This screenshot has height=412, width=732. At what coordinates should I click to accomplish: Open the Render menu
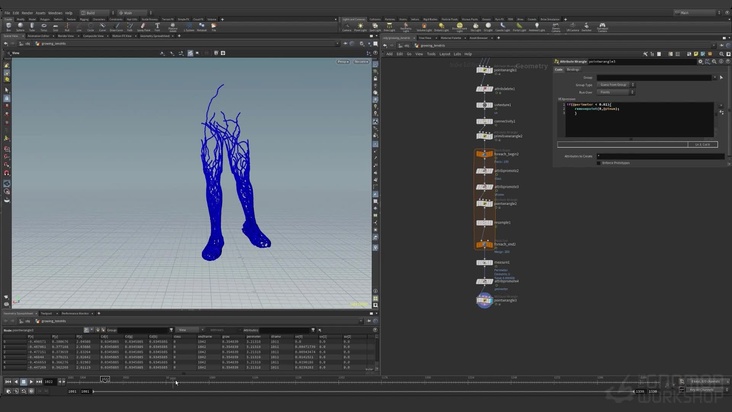(x=28, y=13)
